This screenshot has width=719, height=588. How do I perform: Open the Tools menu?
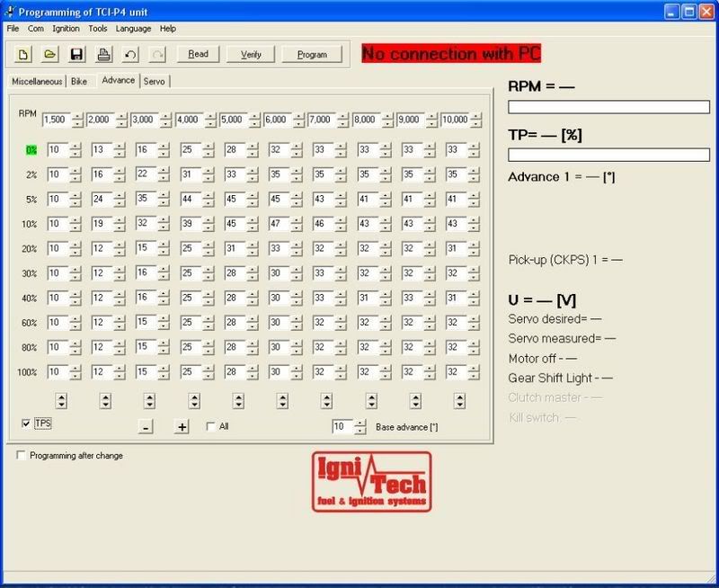click(98, 29)
